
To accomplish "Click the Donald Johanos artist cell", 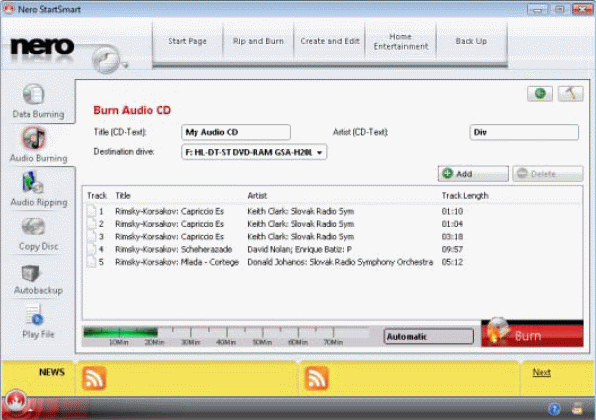I will tap(340, 262).
